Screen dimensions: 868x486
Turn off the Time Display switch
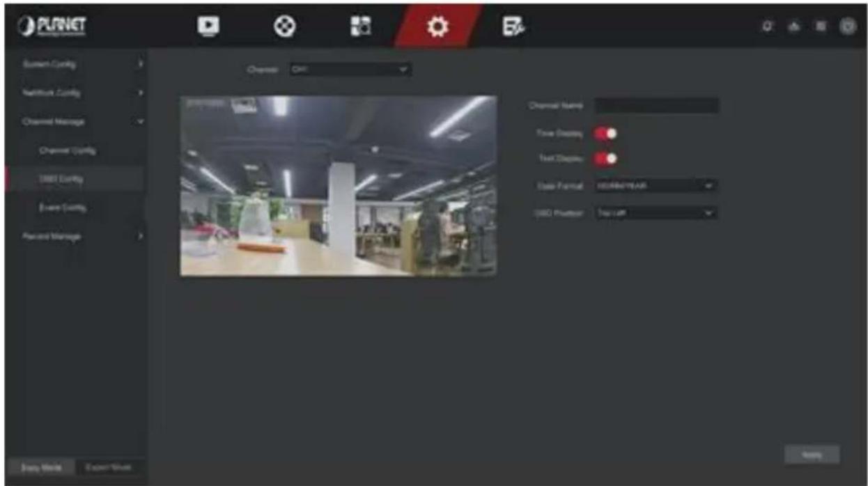click(x=605, y=133)
